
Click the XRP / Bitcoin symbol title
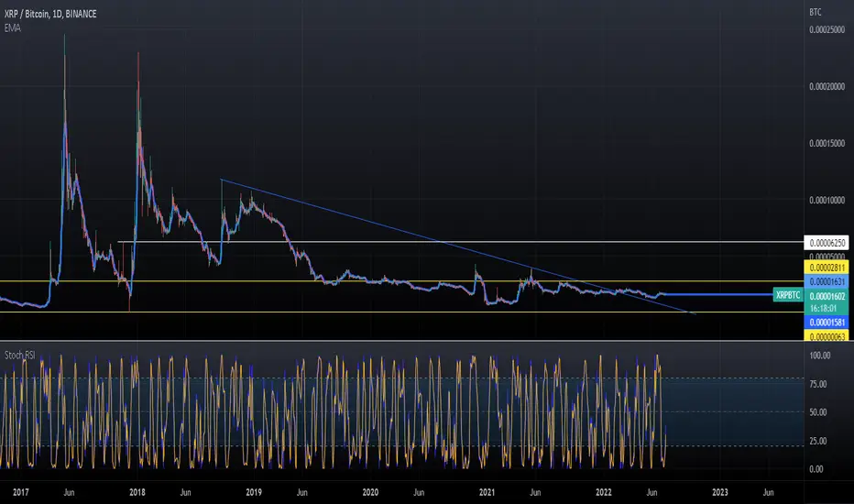point(50,14)
